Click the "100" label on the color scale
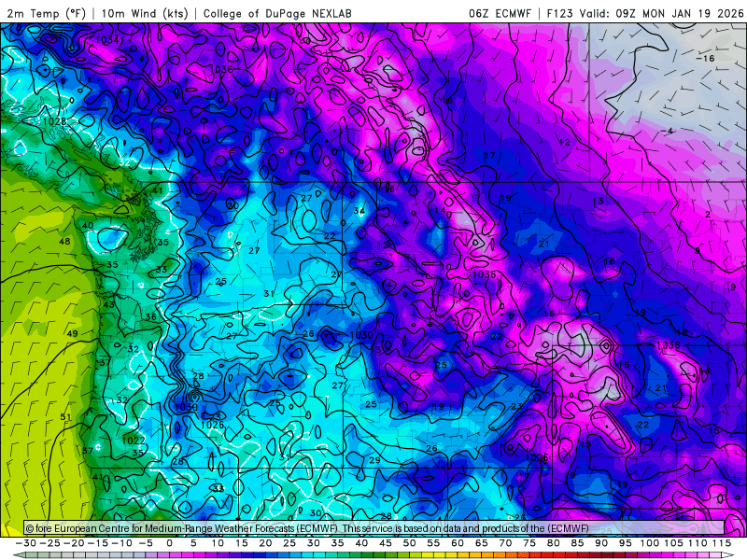The width and height of the screenshot is (747, 560). pyautogui.click(x=649, y=543)
